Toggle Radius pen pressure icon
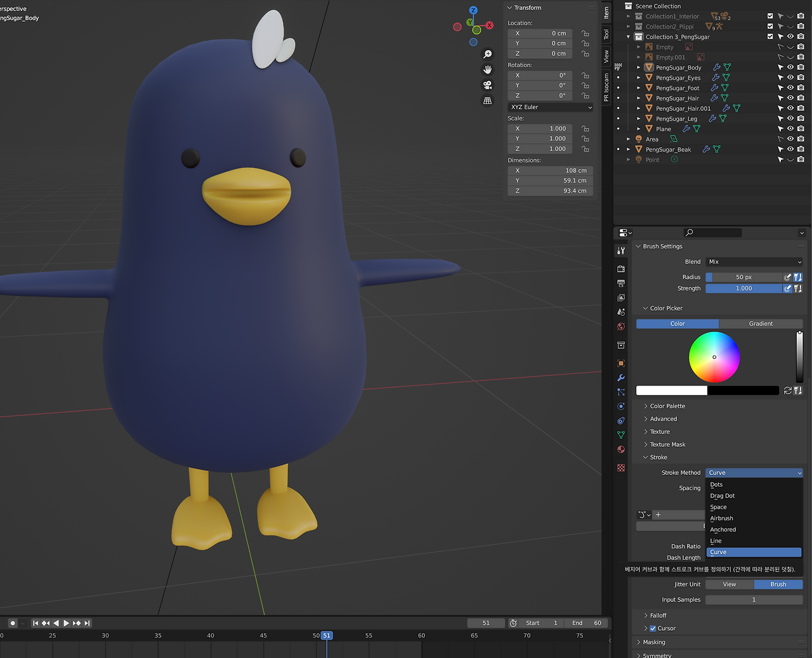This screenshot has width=812, height=658. click(x=788, y=277)
